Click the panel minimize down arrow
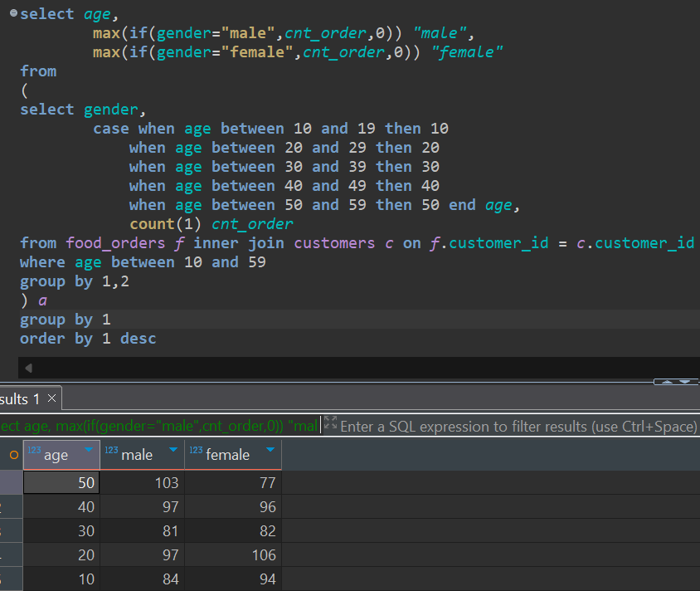The height and width of the screenshot is (591, 700). click(x=685, y=382)
